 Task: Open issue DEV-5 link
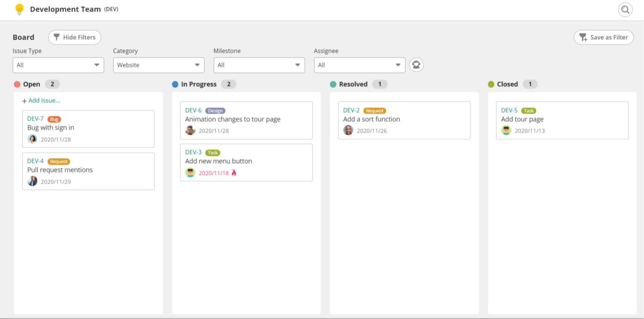point(509,111)
